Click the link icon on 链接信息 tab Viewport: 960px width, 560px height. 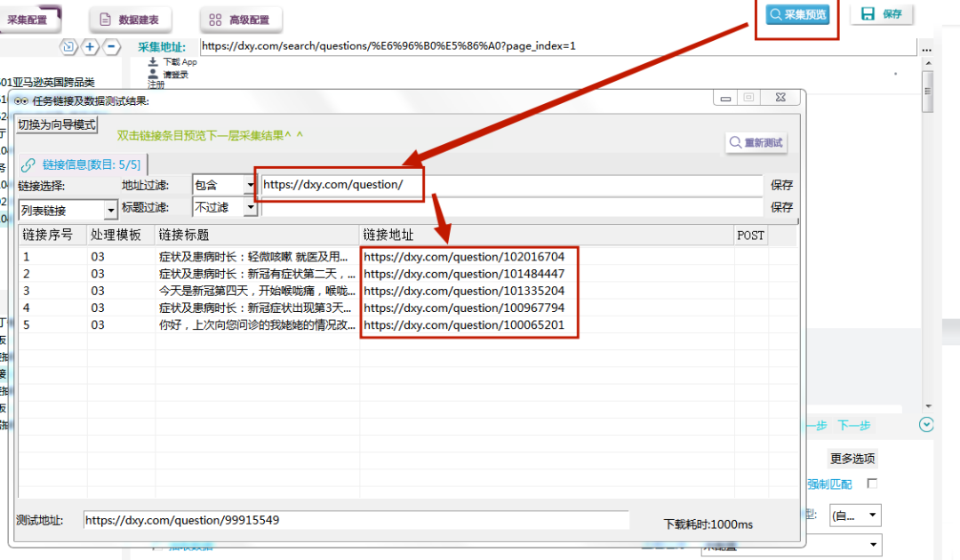[28, 165]
